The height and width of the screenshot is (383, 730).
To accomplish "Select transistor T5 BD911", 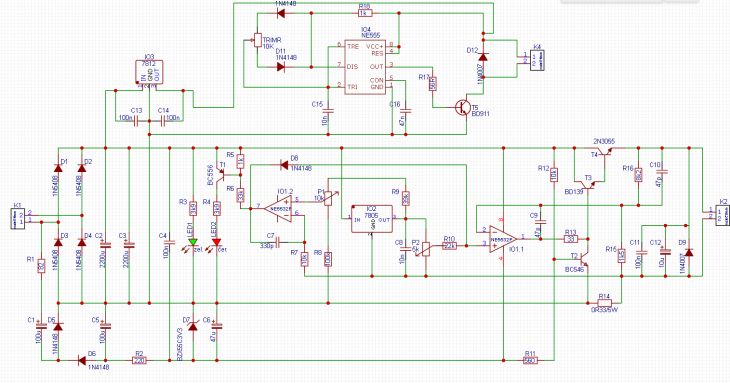I will tap(463, 108).
